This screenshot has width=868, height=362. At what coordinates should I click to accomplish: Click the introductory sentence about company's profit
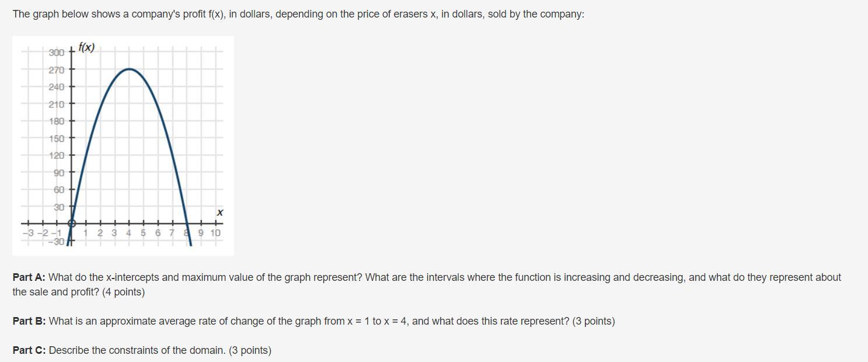pyautogui.click(x=298, y=14)
